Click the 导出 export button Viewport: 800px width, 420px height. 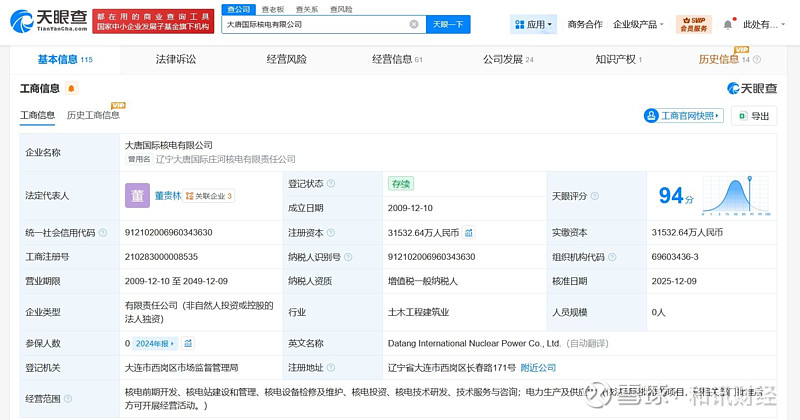pos(754,116)
